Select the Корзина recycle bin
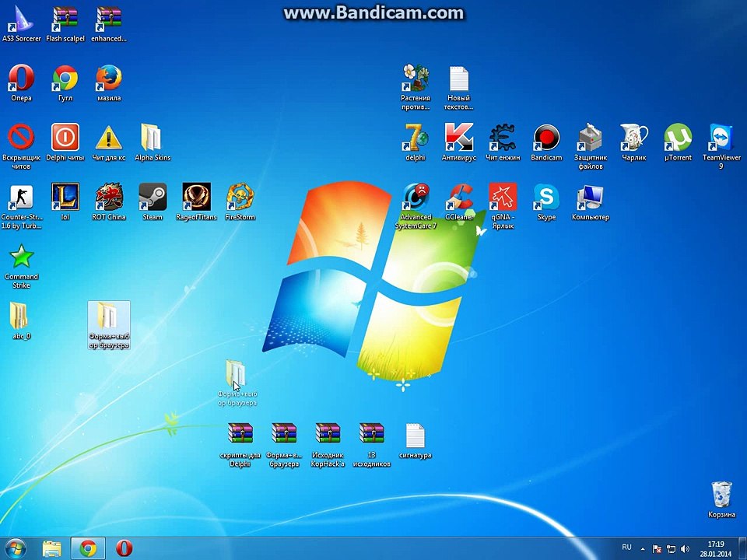Image resolution: width=747 pixels, height=560 pixels. click(x=722, y=499)
